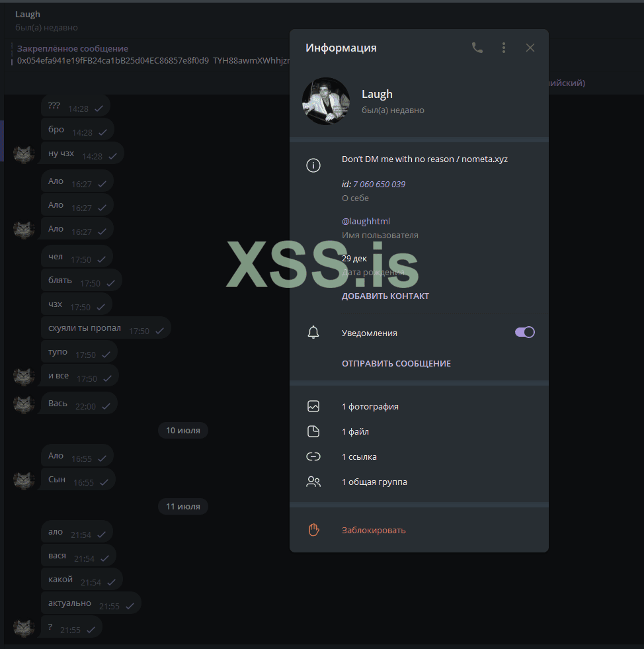
Task: Click the file icon beside 1 файл
Action: pos(313,432)
